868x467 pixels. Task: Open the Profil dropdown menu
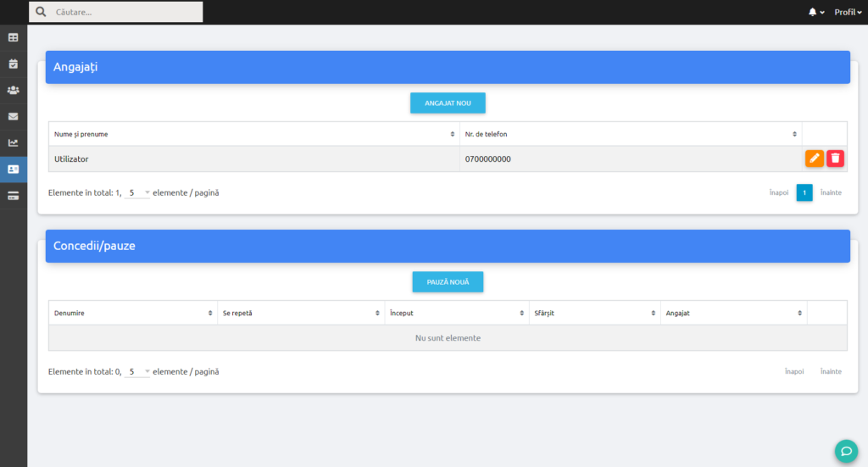point(848,12)
